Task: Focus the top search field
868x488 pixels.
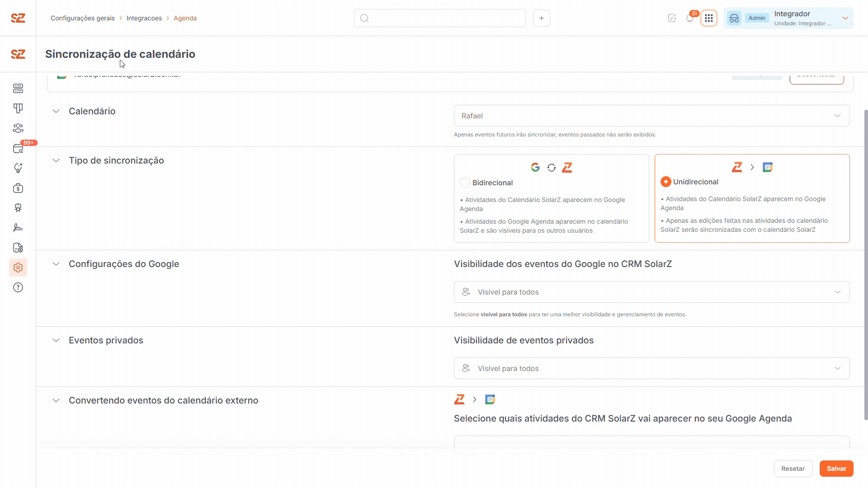Action: click(x=440, y=18)
